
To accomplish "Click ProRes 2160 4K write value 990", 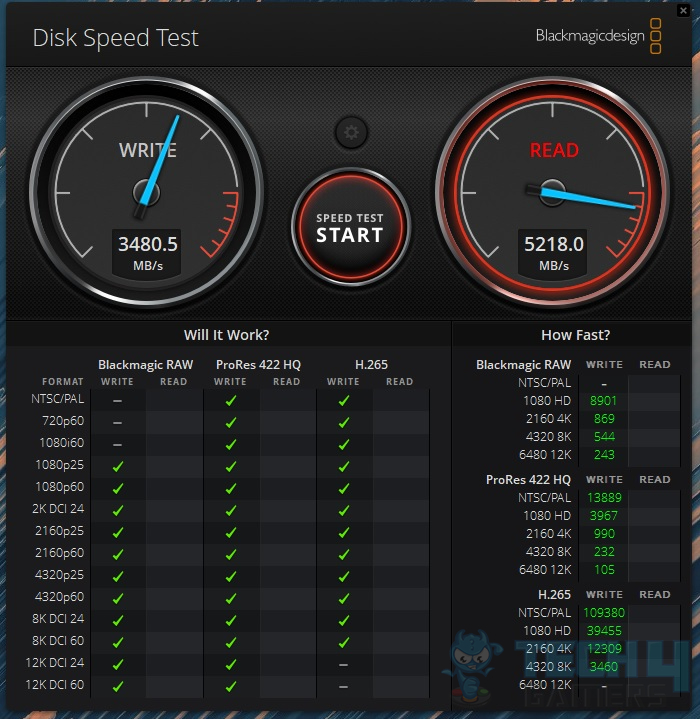I will (604, 533).
